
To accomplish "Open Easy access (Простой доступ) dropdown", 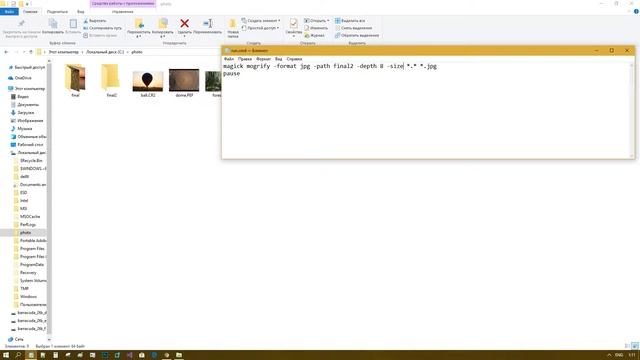I will point(260,28).
